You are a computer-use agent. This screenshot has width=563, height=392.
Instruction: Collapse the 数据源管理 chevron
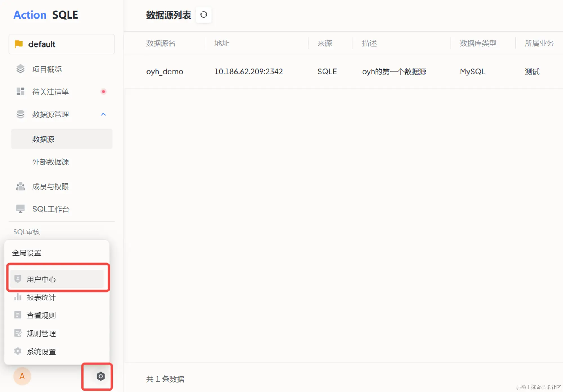(103, 114)
